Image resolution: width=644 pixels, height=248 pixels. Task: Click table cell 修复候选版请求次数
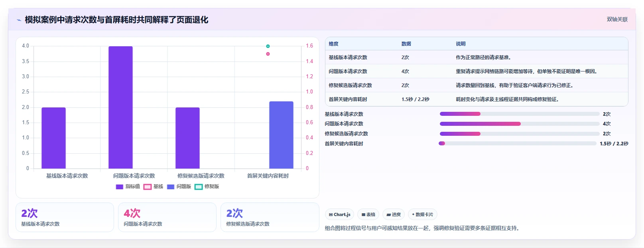[350, 85]
